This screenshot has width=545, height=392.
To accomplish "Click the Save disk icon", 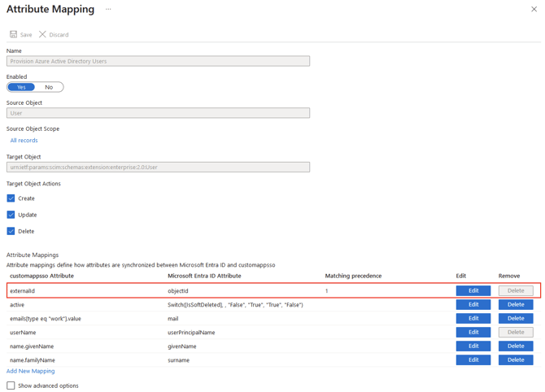I will tap(14, 34).
